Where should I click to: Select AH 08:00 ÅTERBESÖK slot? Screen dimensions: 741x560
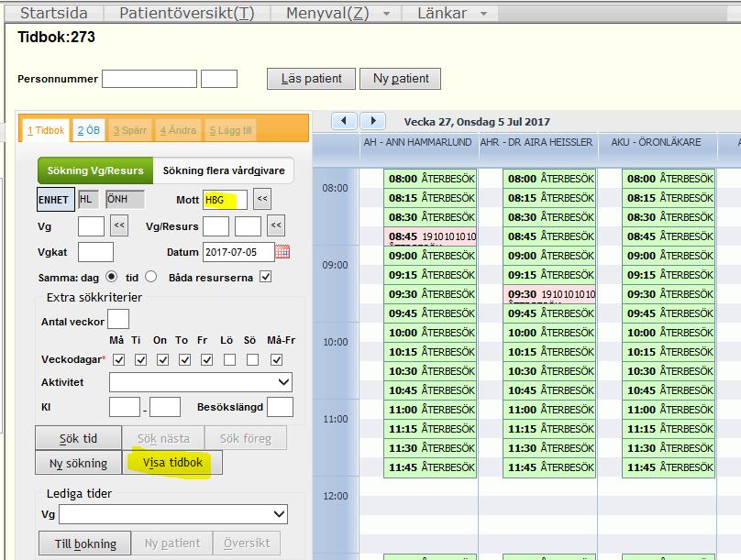coord(430,179)
